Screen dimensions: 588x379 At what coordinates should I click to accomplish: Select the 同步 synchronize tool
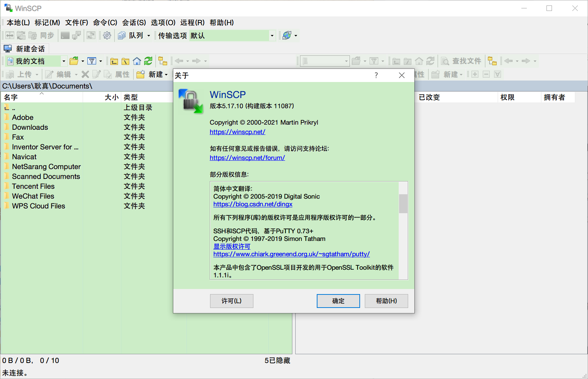[47, 35]
